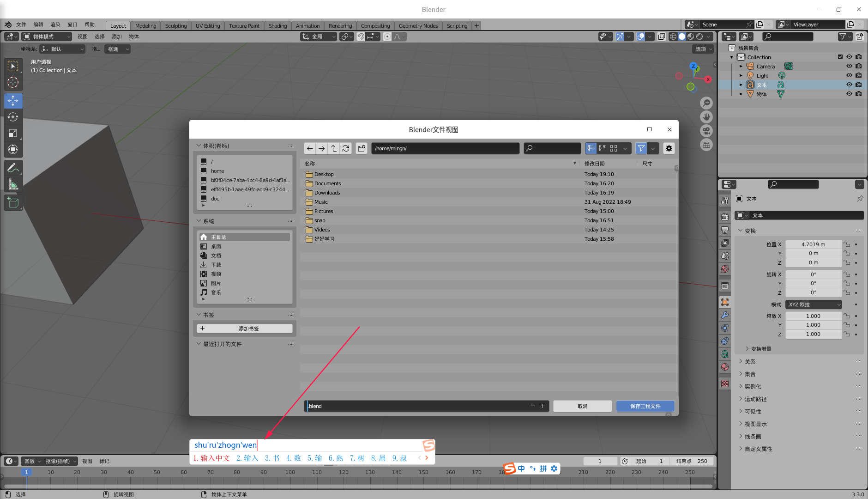Open the 桌面 system location
Image resolution: width=868 pixels, height=499 pixels.
click(245, 246)
